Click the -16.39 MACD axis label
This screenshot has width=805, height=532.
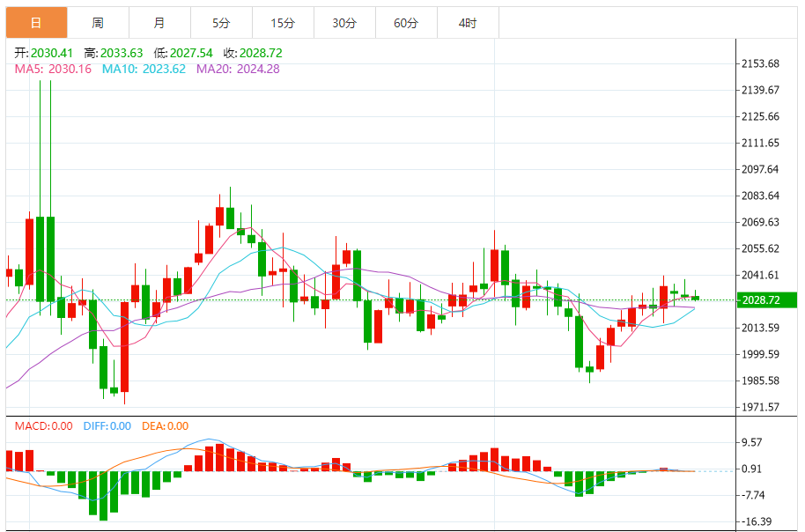pyautogui.click(x=756, y=521)
